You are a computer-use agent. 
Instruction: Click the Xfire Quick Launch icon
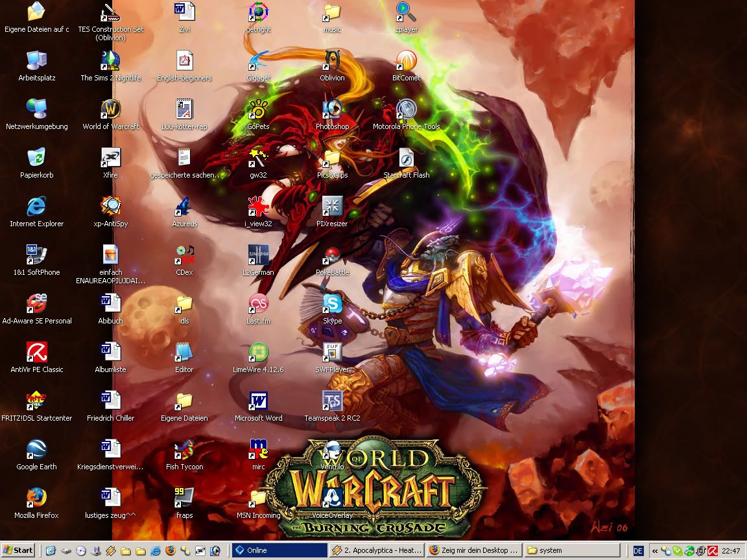coord(200,551)
